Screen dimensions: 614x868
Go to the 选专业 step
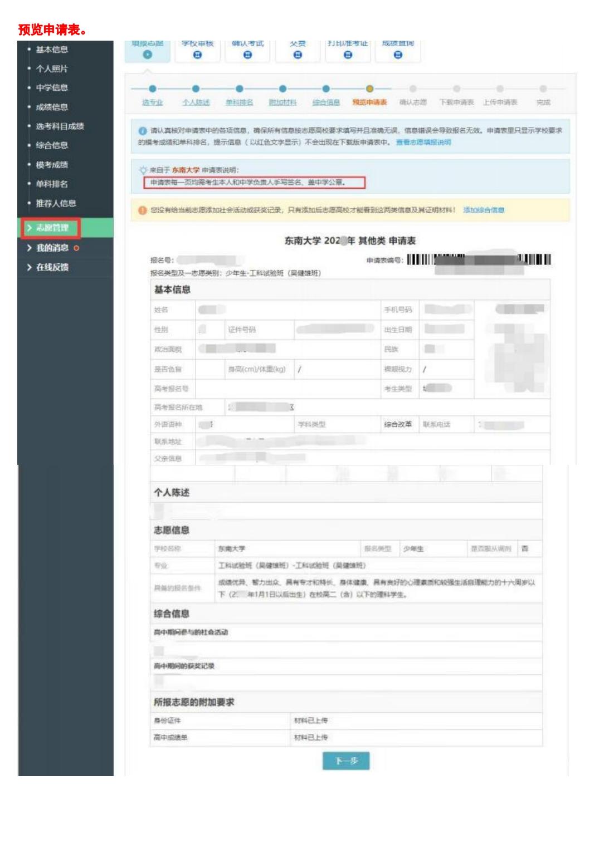point(152,102)
